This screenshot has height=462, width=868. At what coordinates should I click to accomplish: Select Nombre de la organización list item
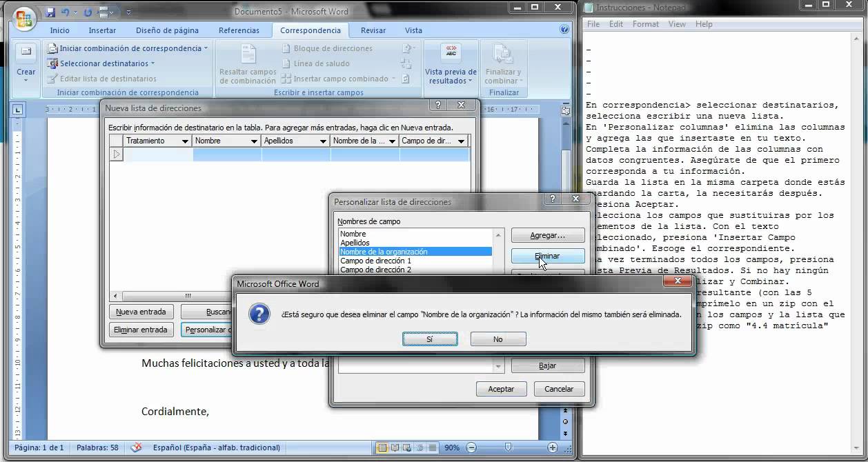[415, 252]
